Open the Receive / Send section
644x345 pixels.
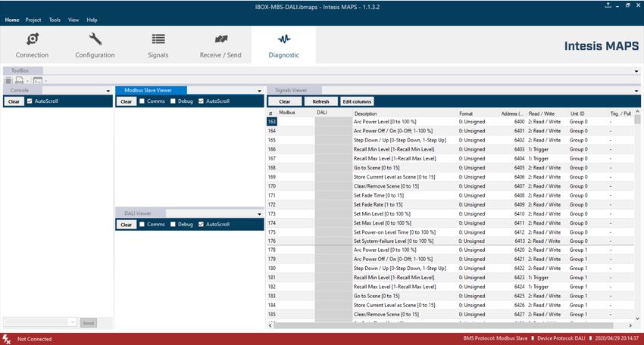220,45
